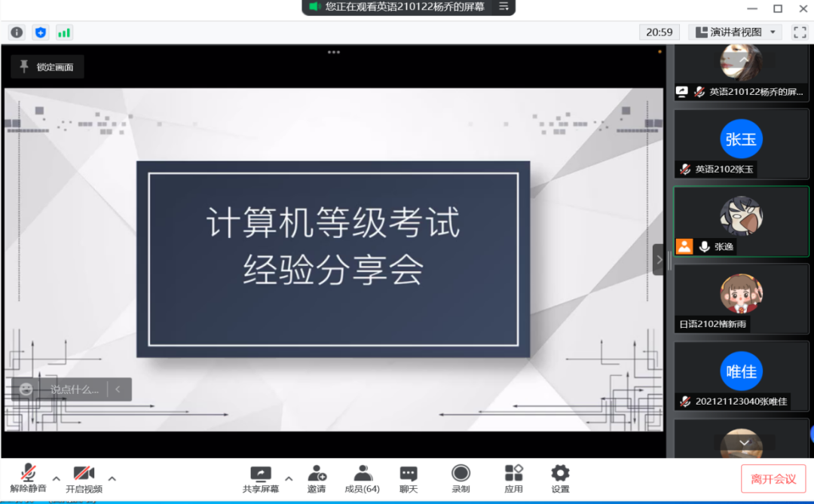Click the meeting info icon
This screenshot has width=814, height=504.
click(17, 32)
